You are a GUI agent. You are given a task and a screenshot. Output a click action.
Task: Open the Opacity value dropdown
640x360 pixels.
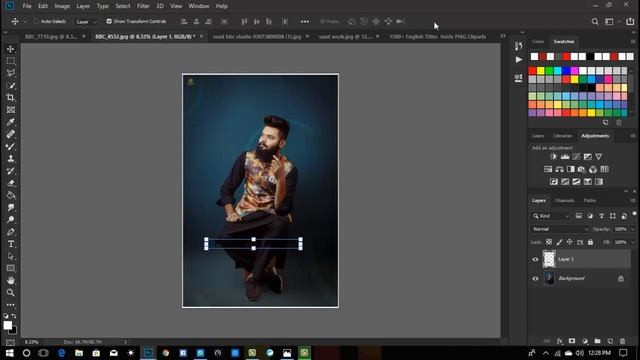coord(633,229)
